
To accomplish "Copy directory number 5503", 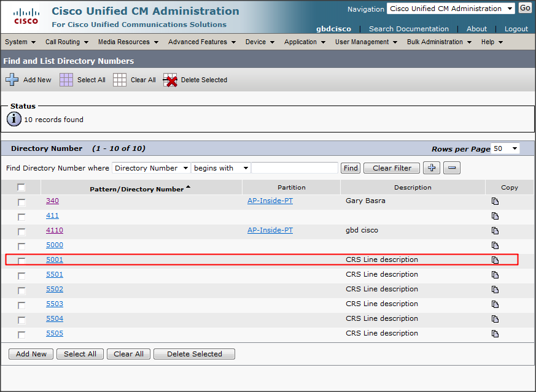I will [495, 304].
